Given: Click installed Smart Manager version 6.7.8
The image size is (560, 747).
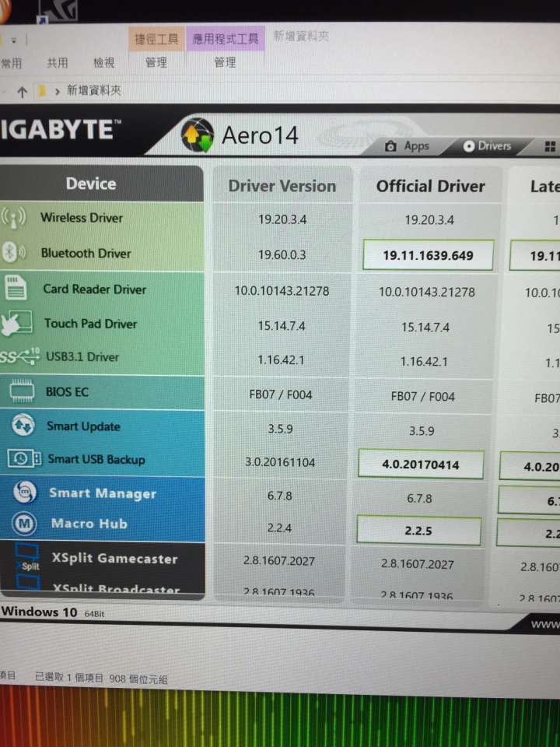Looking at the screenshot, I should coord(279,496).
